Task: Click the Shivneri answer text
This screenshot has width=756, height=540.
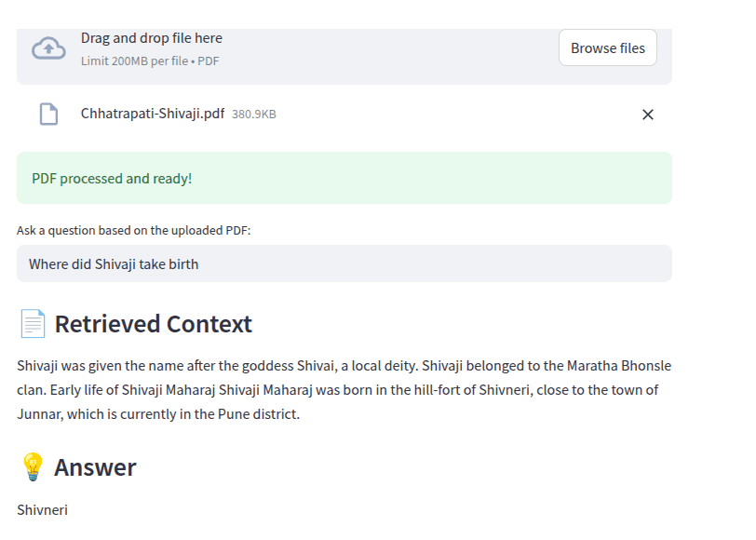Action: [43, 510]
